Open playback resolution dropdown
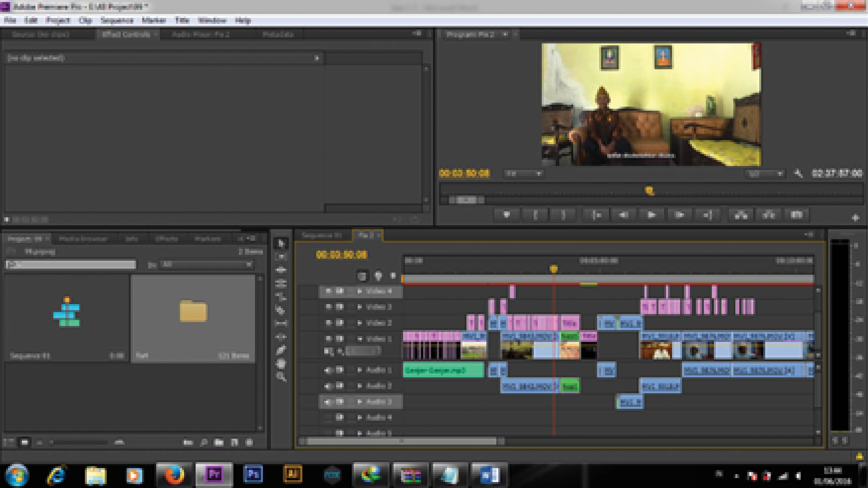The width and height of the screenshot is (868, 488). (x=765, y=174)
